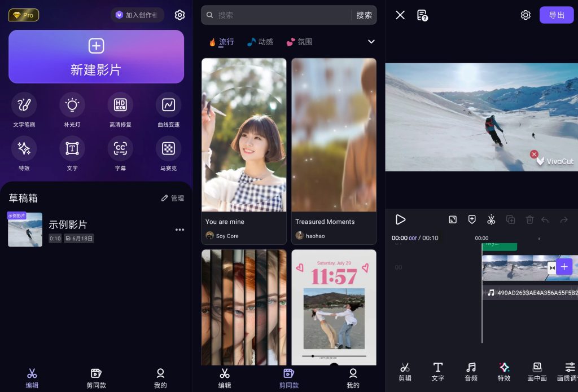The height and width of the screenshot is (392, 578).
Task: Open the 高清修复 HD restore tool
Action: pos(120,110)
